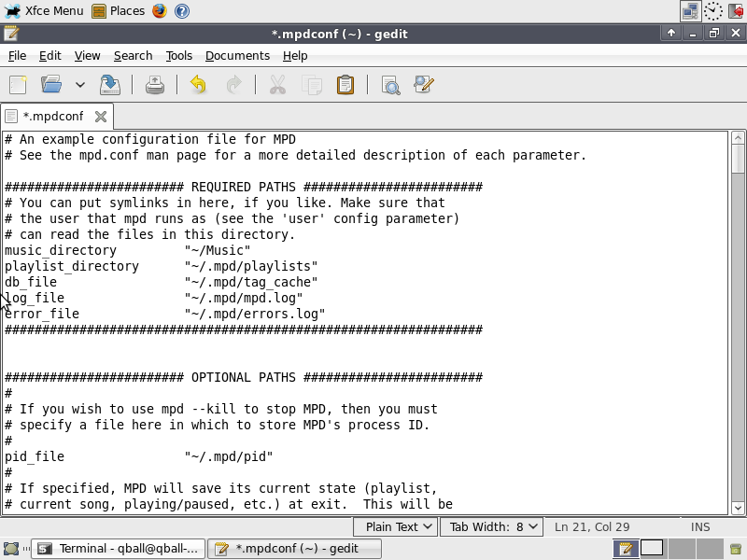Close the .mpdconf tab
This screenshot has width=747, height=560.
[101, 117]
